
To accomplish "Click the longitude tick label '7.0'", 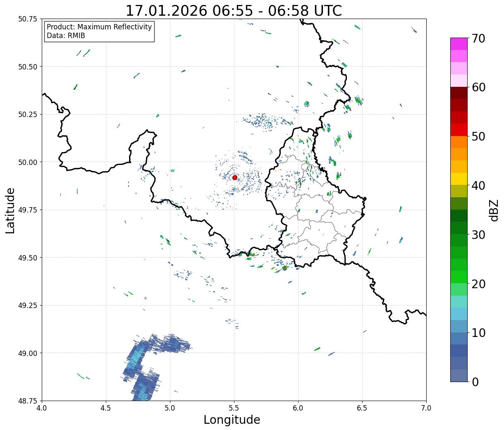I will tap(426, 408).
